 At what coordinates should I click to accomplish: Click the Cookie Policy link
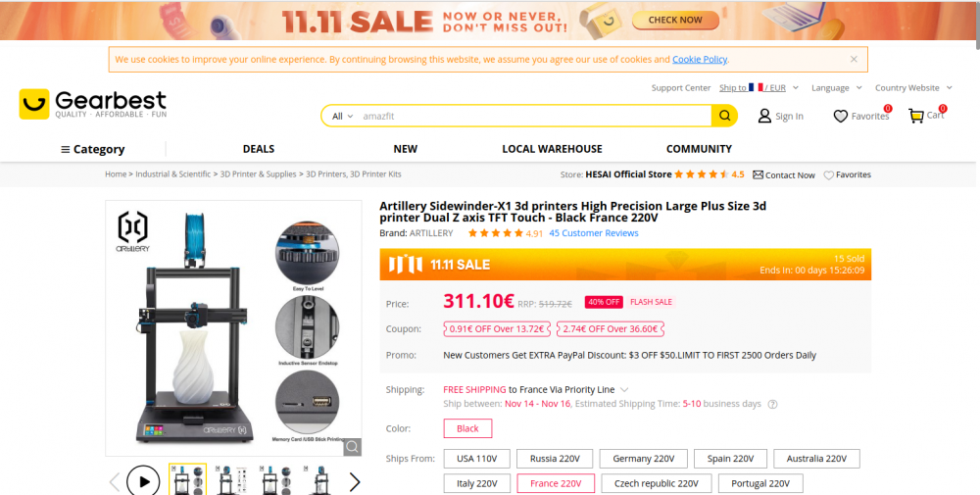tap(700, 60)
